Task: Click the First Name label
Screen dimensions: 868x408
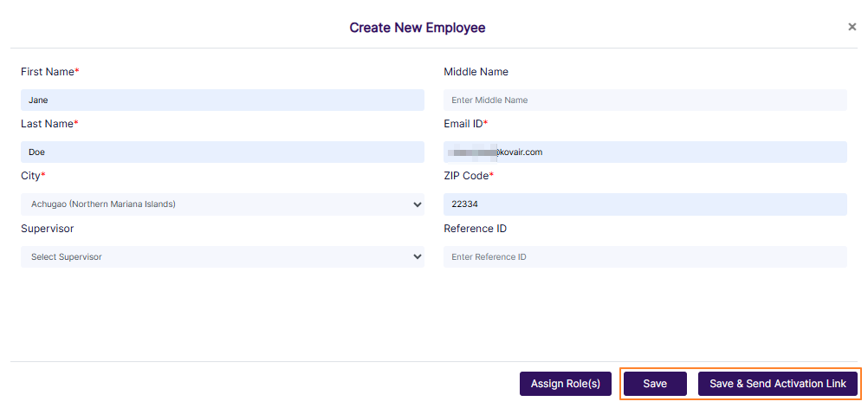Action: [x=48, y=72]
